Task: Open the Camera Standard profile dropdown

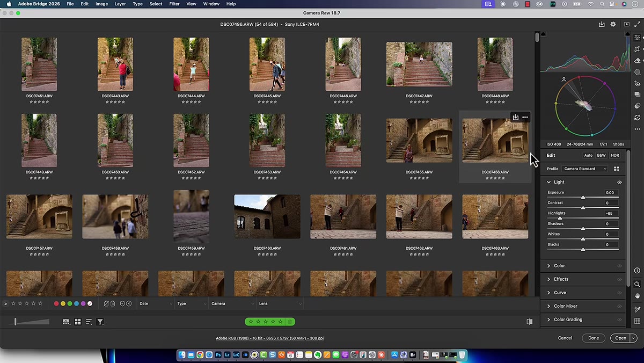Action: (x=585, y=169)
